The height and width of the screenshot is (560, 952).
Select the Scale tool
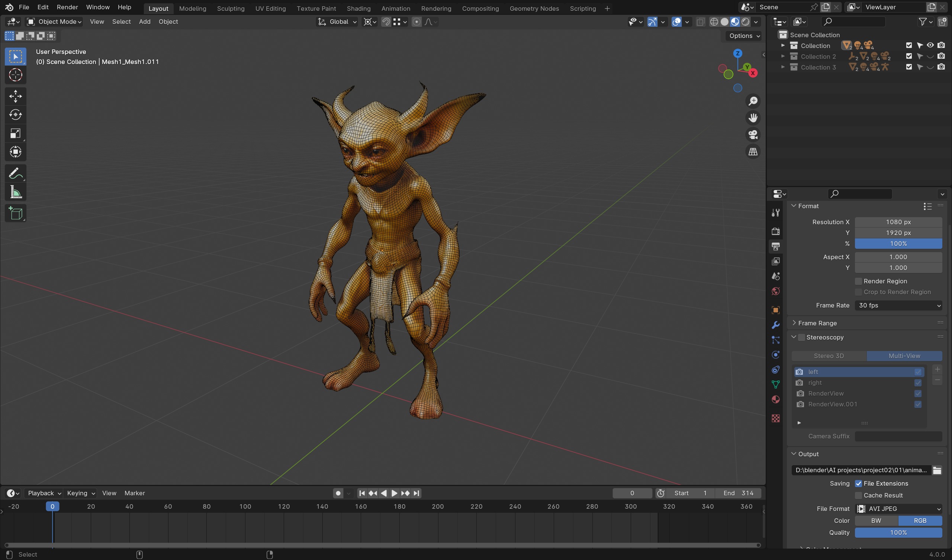[16, 133]
